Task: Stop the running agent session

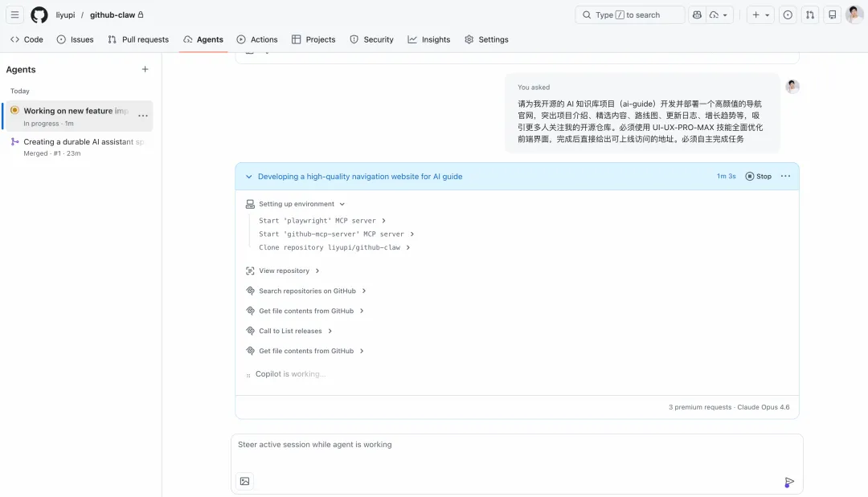Action: tap(758, 177)
